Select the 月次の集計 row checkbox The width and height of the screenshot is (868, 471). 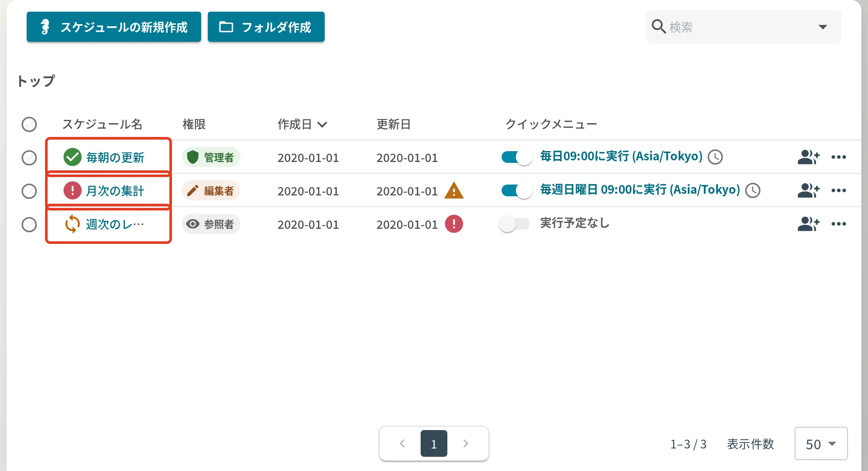coord(29,191)
